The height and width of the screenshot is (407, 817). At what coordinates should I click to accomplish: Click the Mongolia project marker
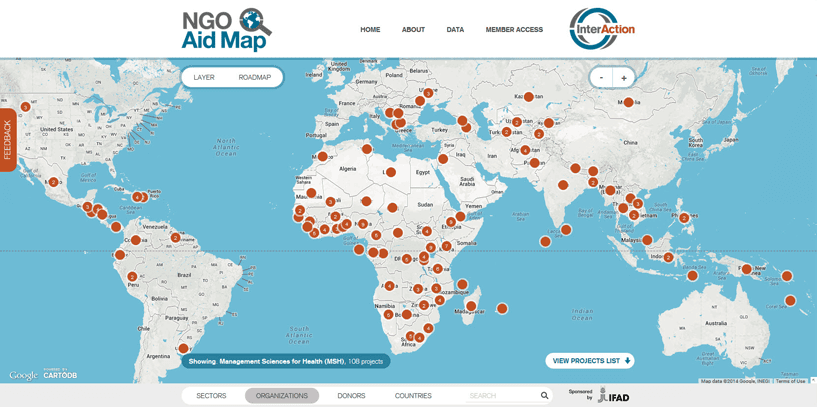point(628,102)
